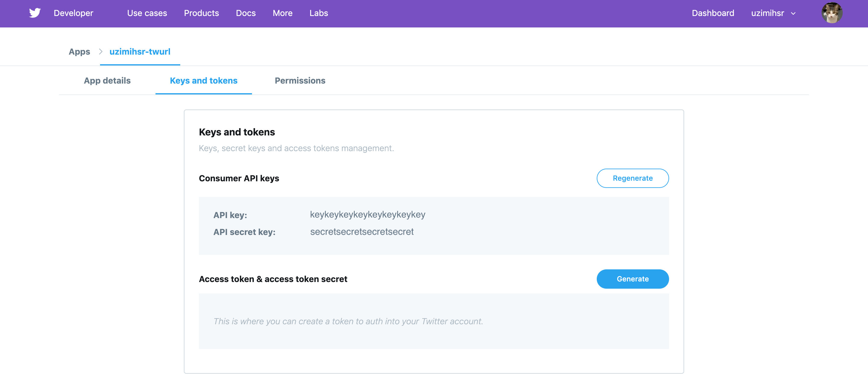The height and width of the screenshot is (387, 868).
Task: Select the Keys and tokens tab
Action: pos(203,81)
